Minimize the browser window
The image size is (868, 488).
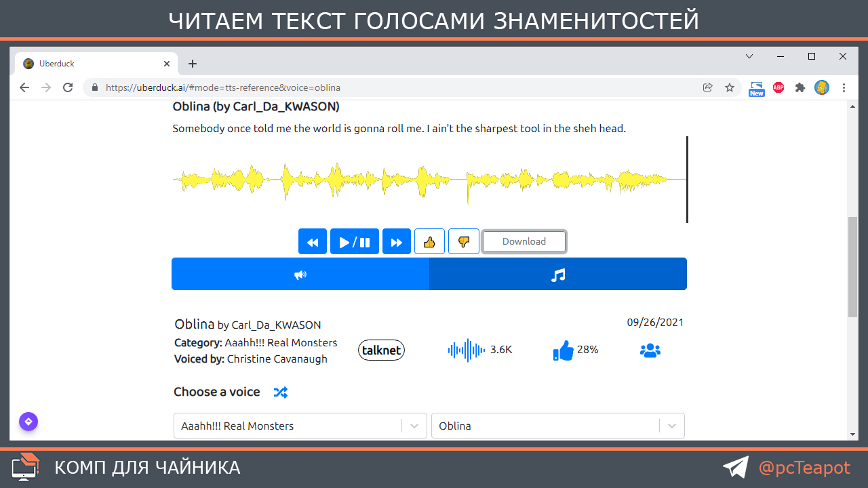point(781,56)
